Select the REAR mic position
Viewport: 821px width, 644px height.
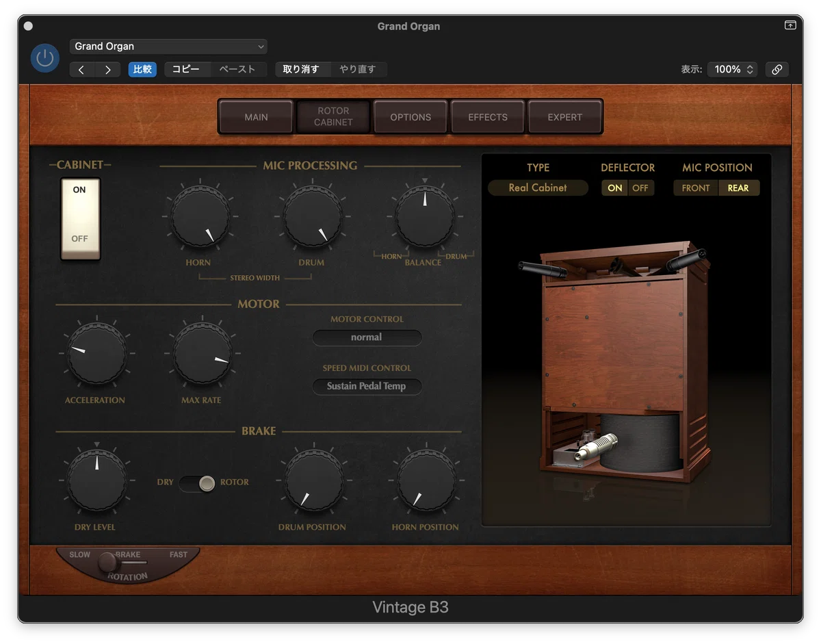coord(738,188)
